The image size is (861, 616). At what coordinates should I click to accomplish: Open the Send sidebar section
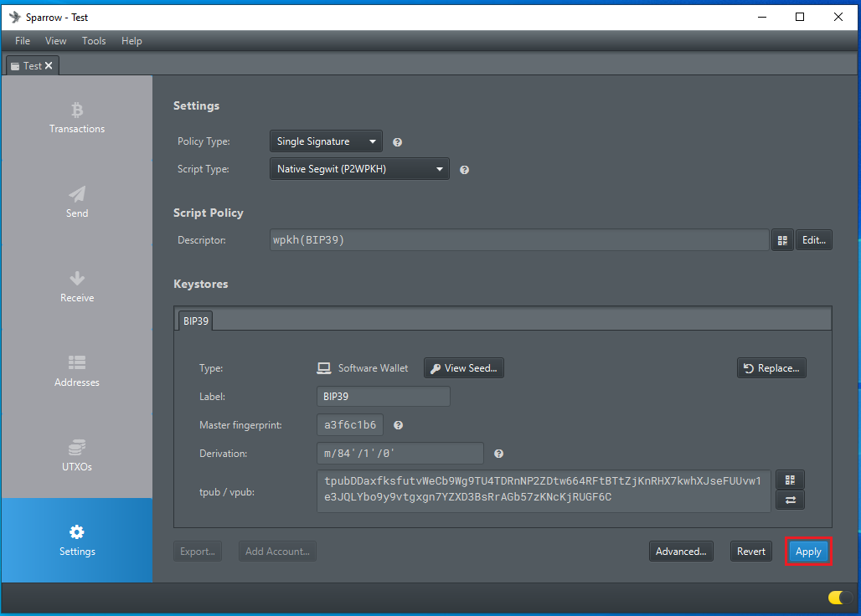tap(77, 203)
